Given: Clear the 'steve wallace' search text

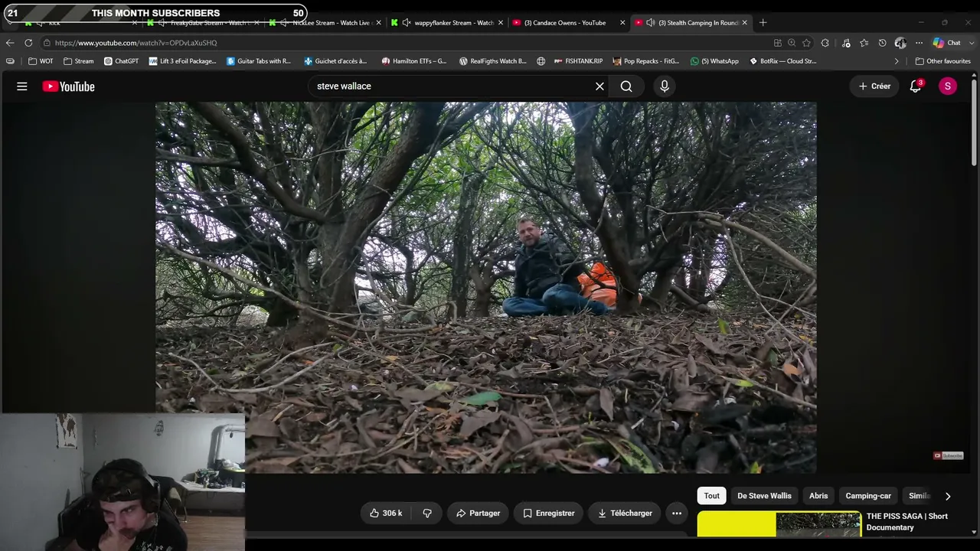Looking at the screenshot, I should 599,86.
